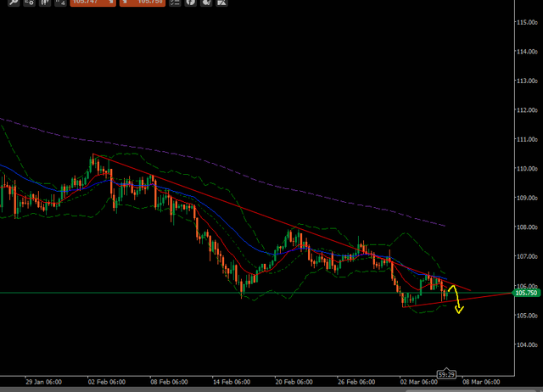Click the orange buy button 105.750

click(143, 3)
